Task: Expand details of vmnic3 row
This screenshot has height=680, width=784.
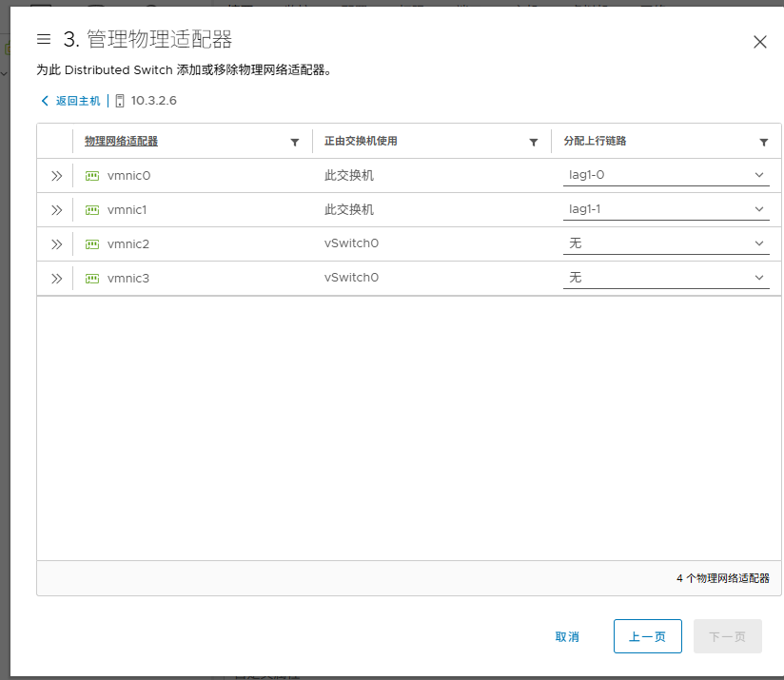Action: tap(56, 279)
